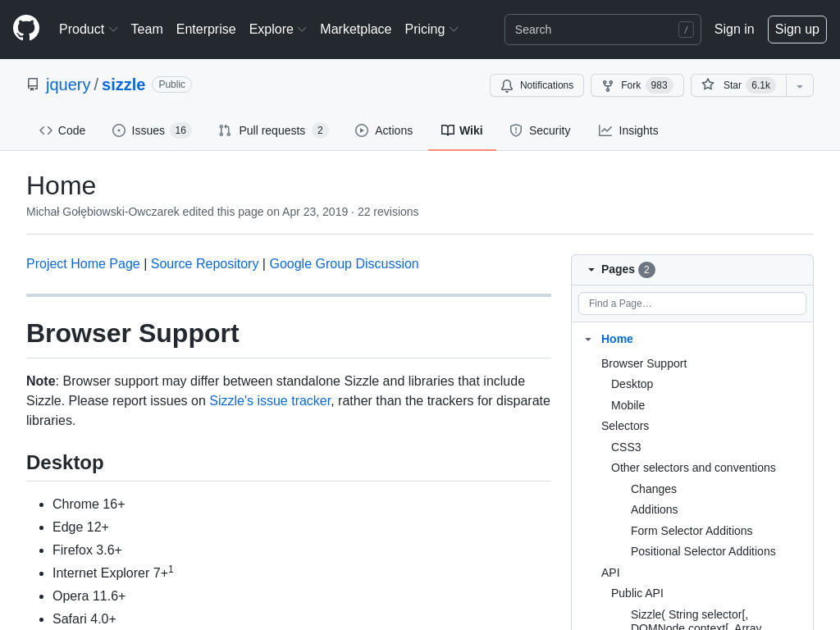Jump to Other selectors and conventions
Viewport: 840px width, 630px height.
[693, 468]
